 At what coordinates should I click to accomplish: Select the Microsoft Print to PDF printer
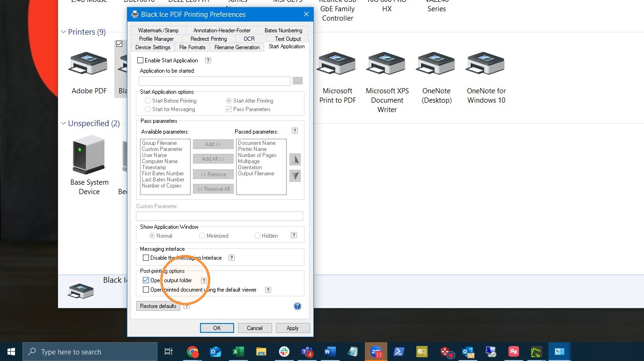click(337, 64)
